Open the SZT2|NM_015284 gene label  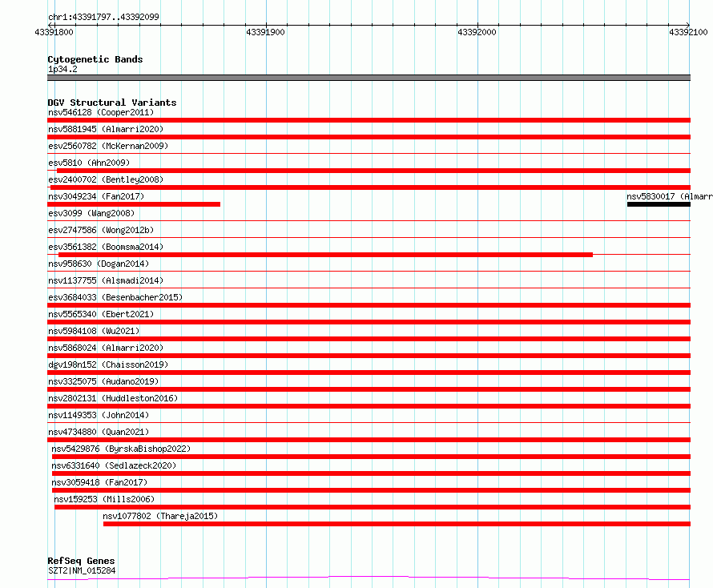pyautogui.click(x=82, y=570)
